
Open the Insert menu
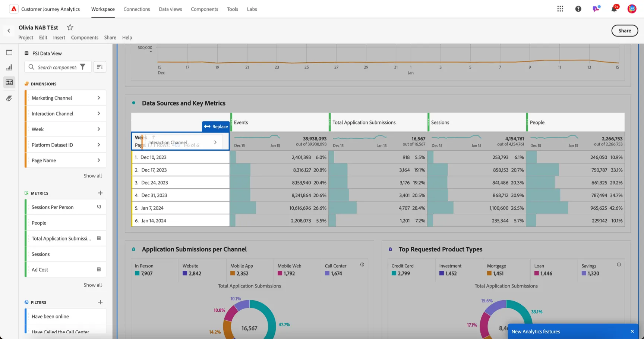[59, 37]
